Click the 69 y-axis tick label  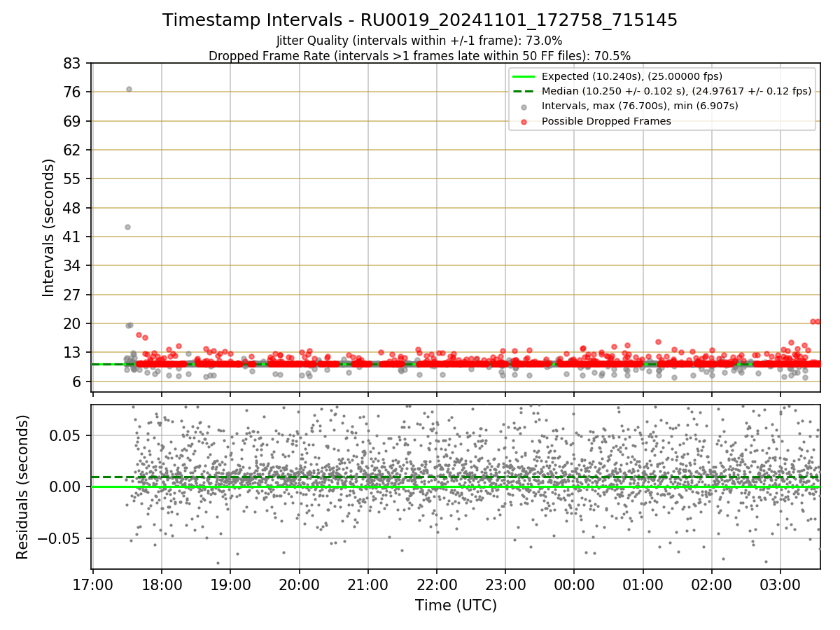tap(73, 121)
